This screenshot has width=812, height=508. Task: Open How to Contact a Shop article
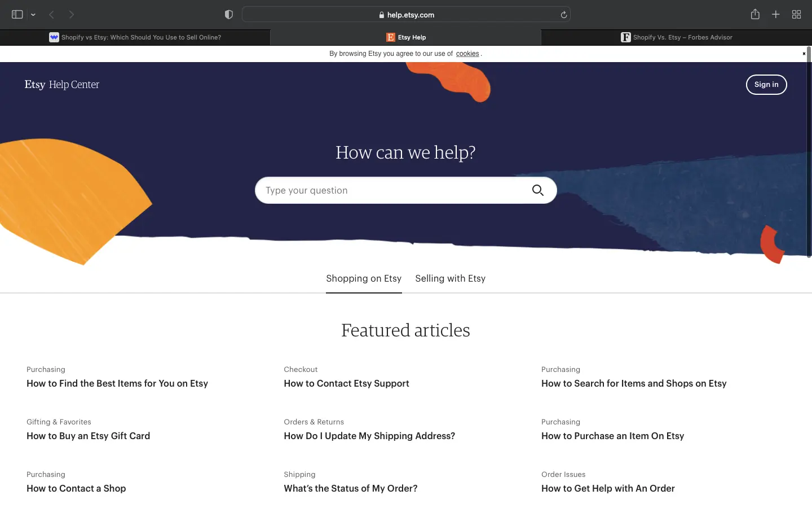click(76, 488)
